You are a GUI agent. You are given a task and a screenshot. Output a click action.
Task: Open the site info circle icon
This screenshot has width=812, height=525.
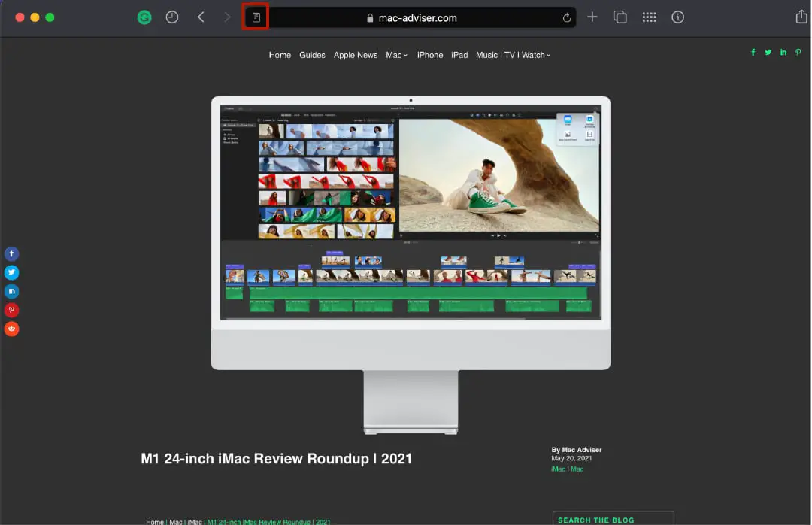678,17
